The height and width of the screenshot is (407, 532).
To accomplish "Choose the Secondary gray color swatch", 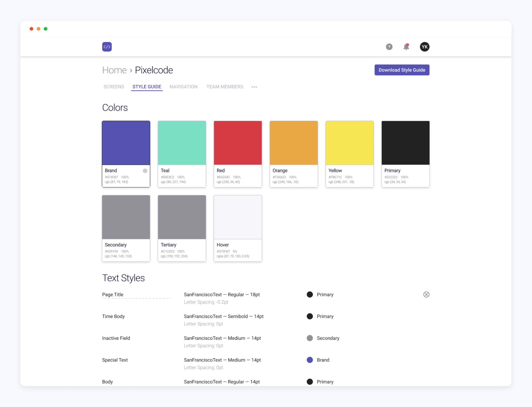I will coord(126,217).
